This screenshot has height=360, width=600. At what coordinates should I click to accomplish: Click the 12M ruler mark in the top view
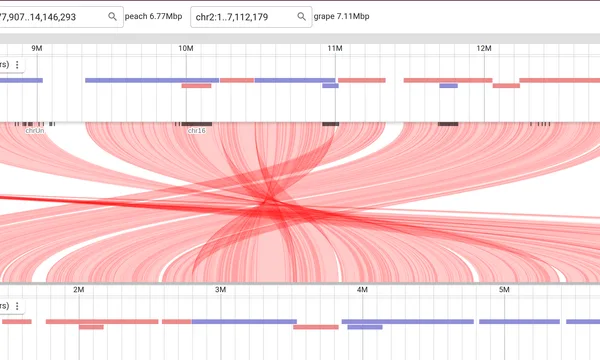[484, 48]
